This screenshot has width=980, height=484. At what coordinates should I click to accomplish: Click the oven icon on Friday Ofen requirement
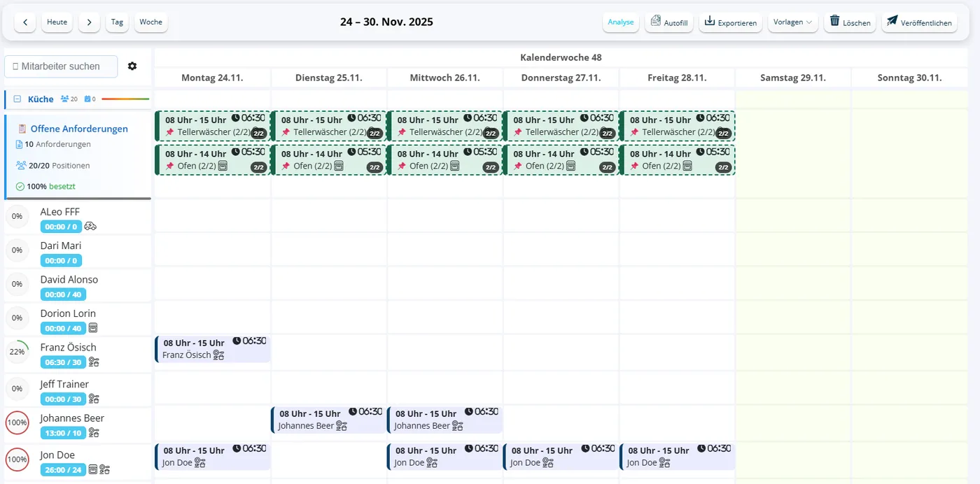(687, 166)
